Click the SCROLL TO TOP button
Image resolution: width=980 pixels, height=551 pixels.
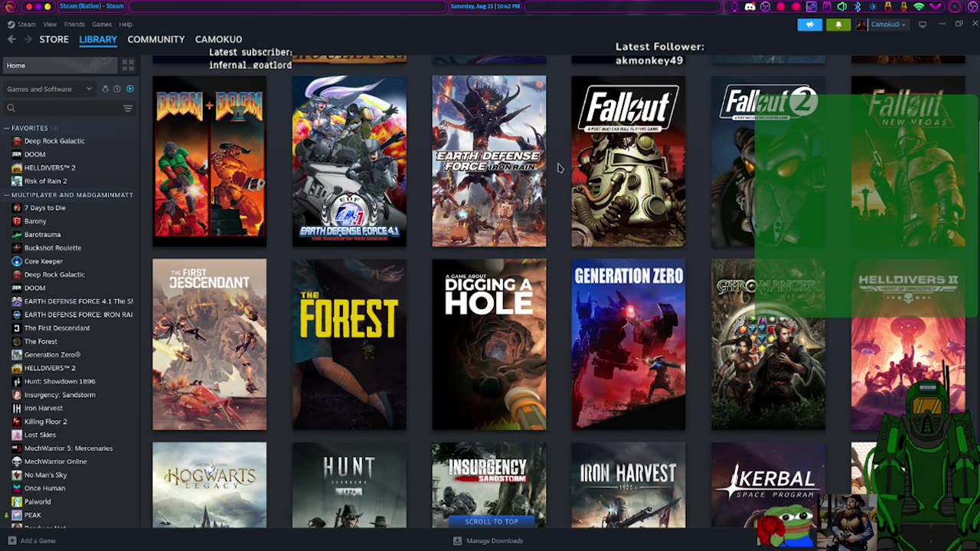click(491, 521)
